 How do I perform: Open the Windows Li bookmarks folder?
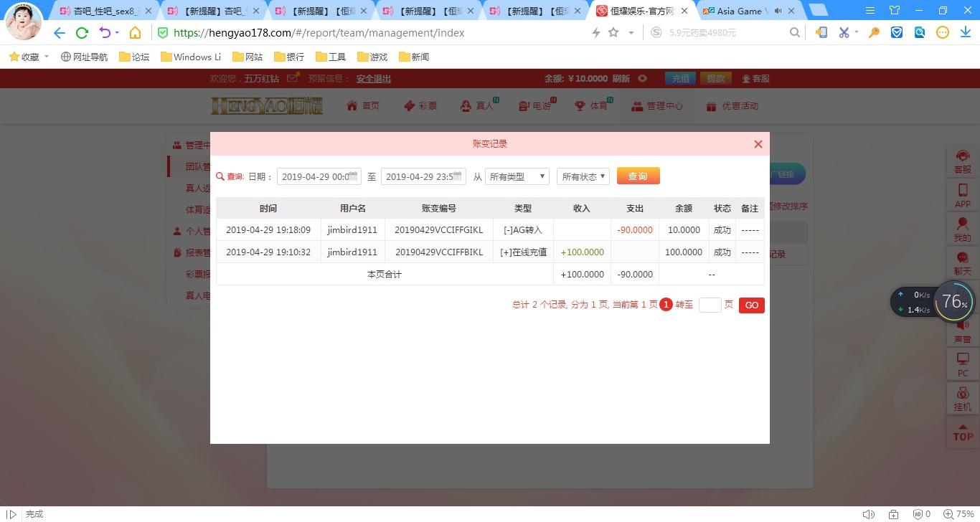pyautogui.click(x=190, y=57)
